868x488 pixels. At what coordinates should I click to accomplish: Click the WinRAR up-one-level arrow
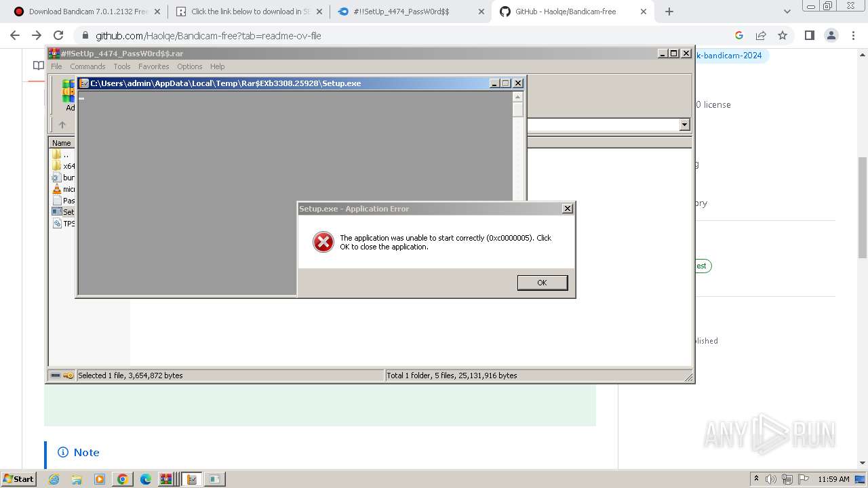click(62, 125)
